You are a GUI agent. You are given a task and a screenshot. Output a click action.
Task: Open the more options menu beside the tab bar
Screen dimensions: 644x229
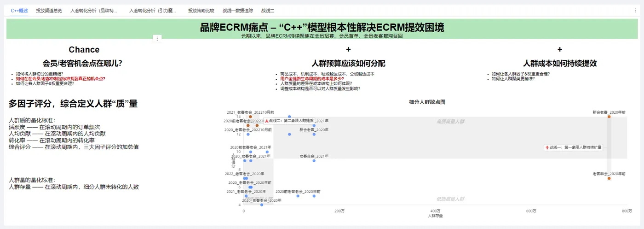(635, 10)
